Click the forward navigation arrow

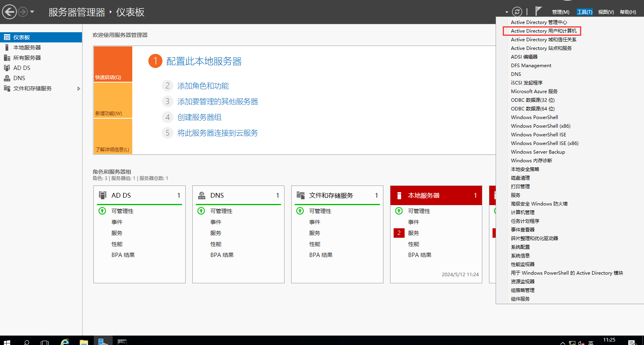(23, 12)
